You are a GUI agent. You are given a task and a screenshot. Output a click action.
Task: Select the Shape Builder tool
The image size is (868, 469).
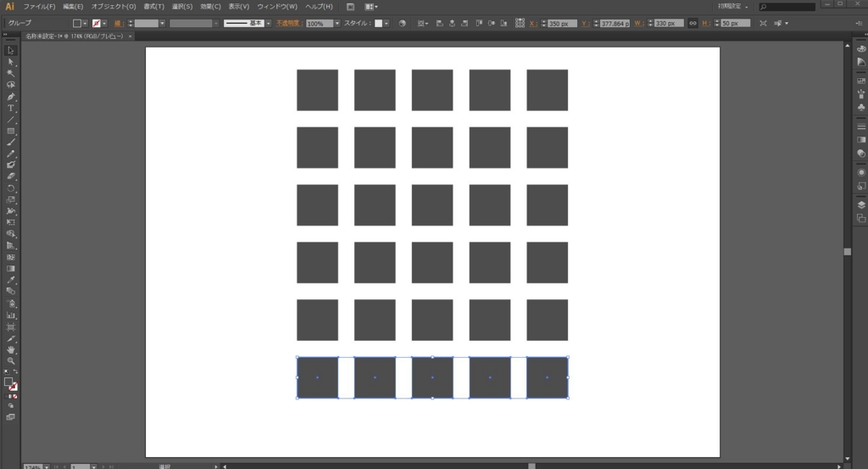[10, 234]
